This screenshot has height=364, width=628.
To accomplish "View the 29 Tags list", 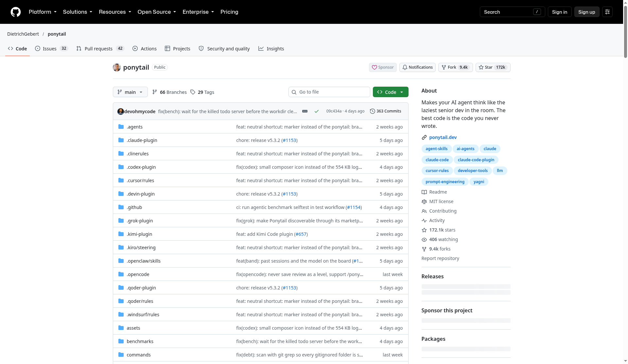I will point(202,92).
